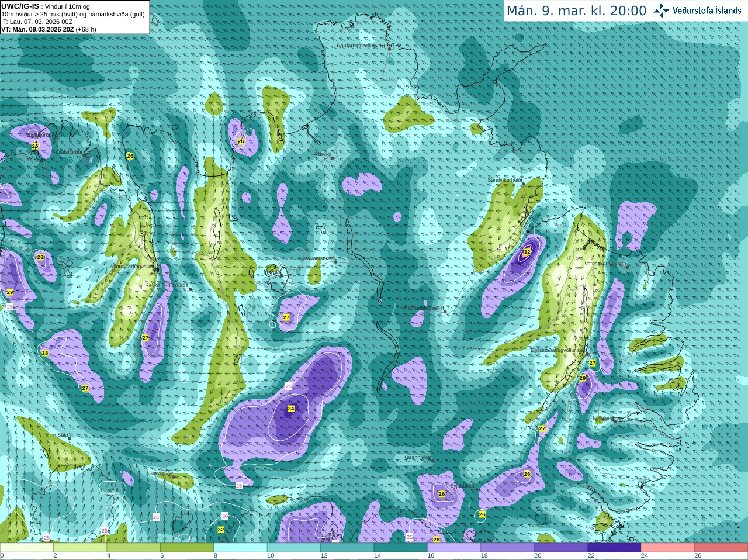Click the 26 gust marker near Siglufjörður
The image size is (748, 560).
coord(34,146)
